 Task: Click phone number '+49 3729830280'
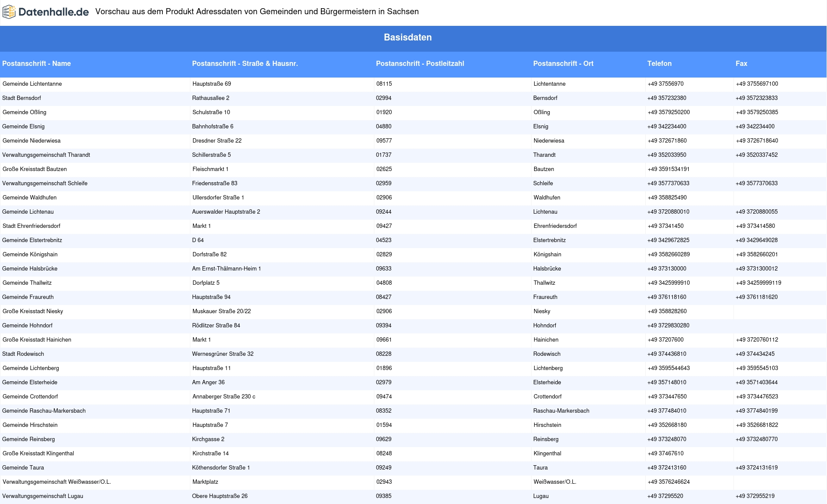[x=668, y=326]
